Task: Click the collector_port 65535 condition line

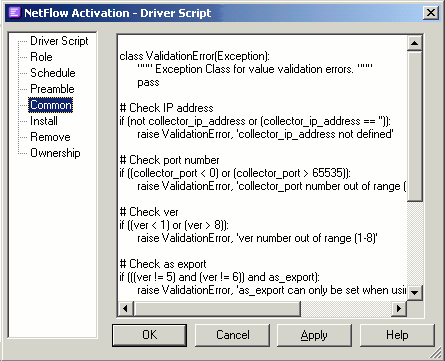Action: [235, 173]
